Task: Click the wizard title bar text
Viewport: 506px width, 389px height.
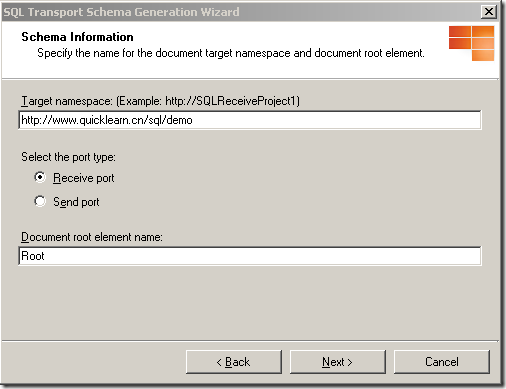Action: (x=121, y=12)
